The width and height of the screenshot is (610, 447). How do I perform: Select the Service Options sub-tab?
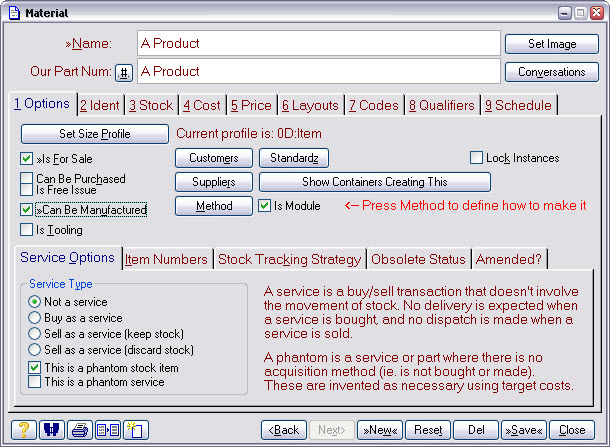tap(68, 258)
